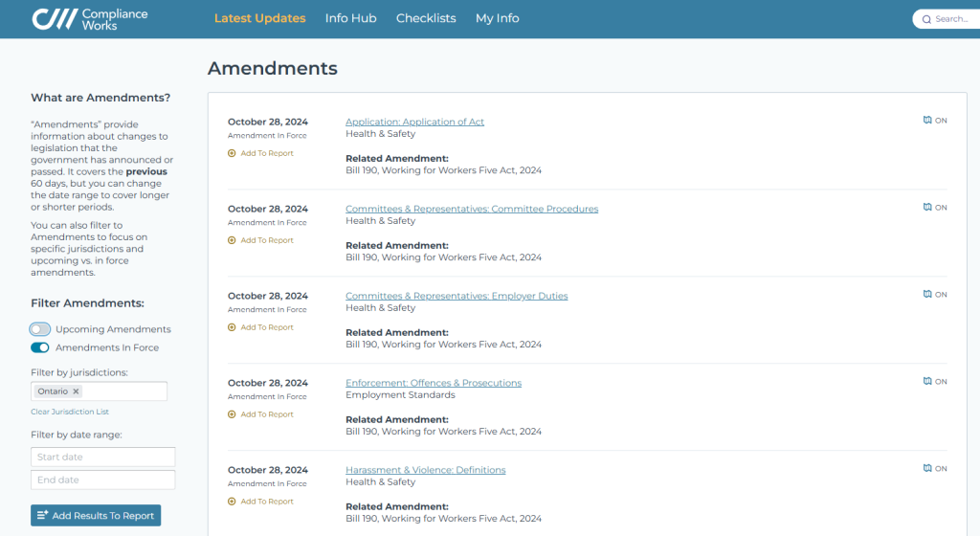The height and width of the screenshot is (536, 980).
Task: Click the ON map icon for Harassment & Violence
Action: tap(927, 468)
